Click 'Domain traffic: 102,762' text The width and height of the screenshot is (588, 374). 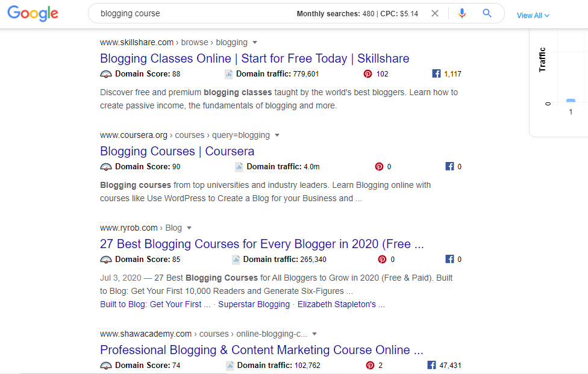click(278, 366)
